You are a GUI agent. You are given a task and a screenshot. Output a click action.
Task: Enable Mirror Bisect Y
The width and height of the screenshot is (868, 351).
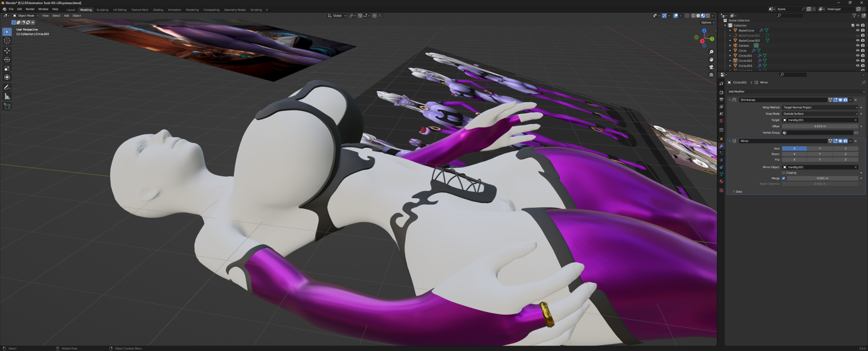820,154
